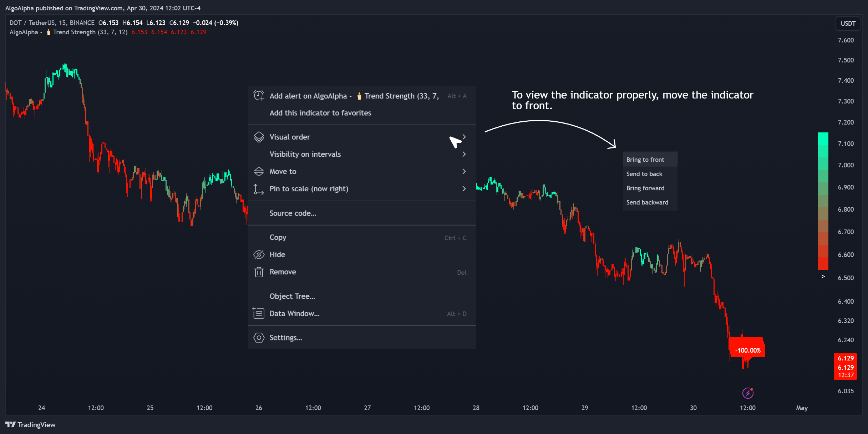
Task: Open Data Window... from the menu
Action: tap(361, 313)
